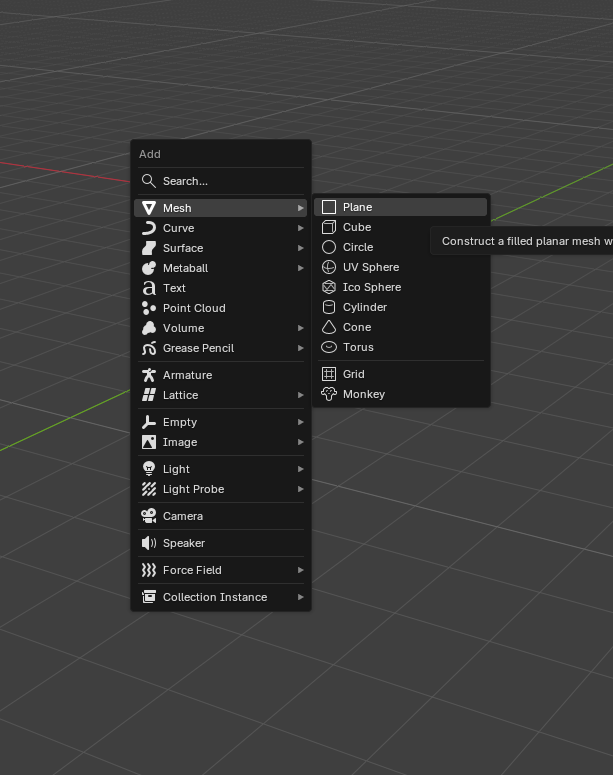Click the Metaball icon
The width and height of the screenshot is (613, 775).
click(149, 268)
